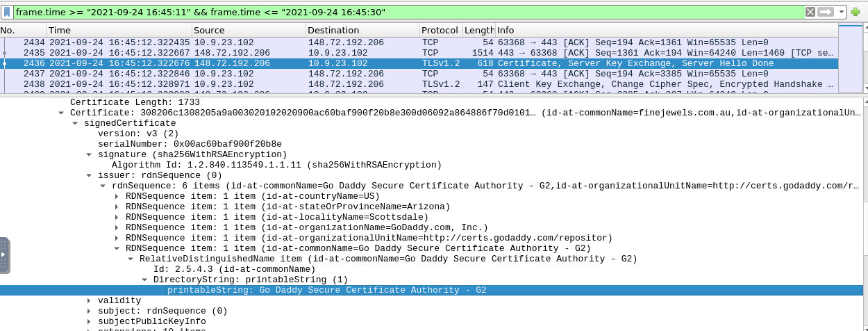Select packet number 2434

pos(419,42)
